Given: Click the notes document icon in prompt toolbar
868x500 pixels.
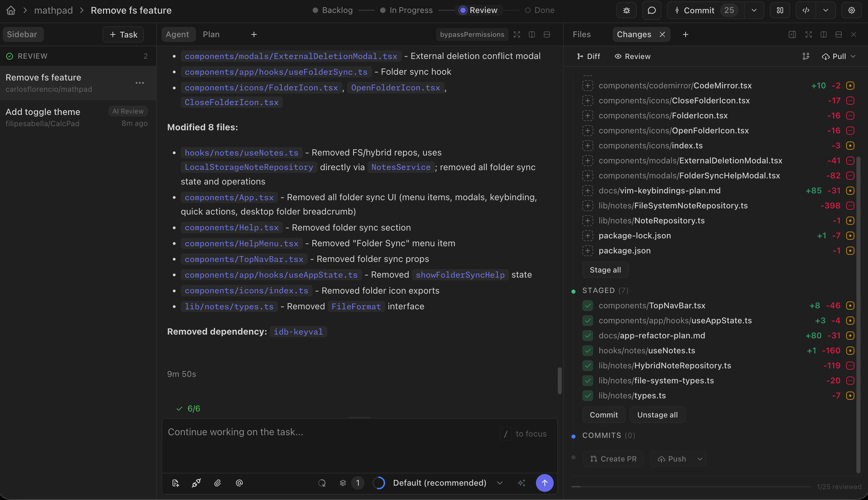Looking at the screenshot, I should point(175,483).
